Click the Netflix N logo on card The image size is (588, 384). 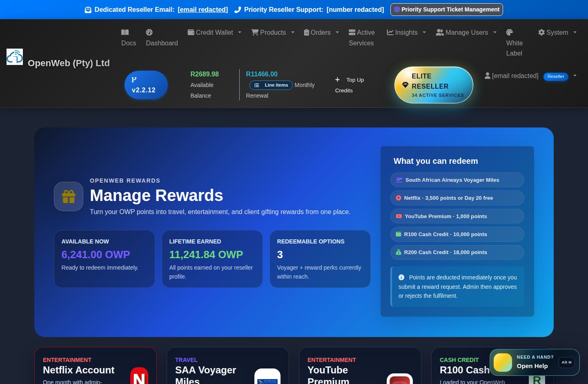click(139, 376)
